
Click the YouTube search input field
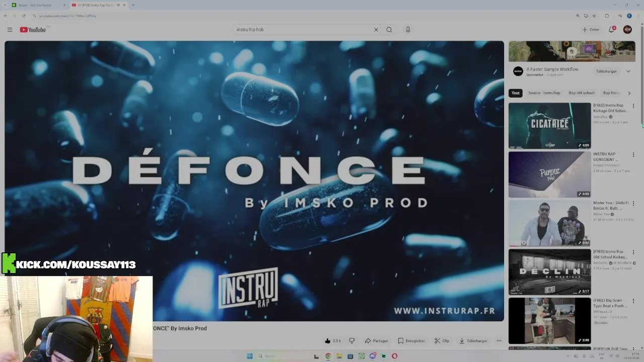(x=303, y=30)
